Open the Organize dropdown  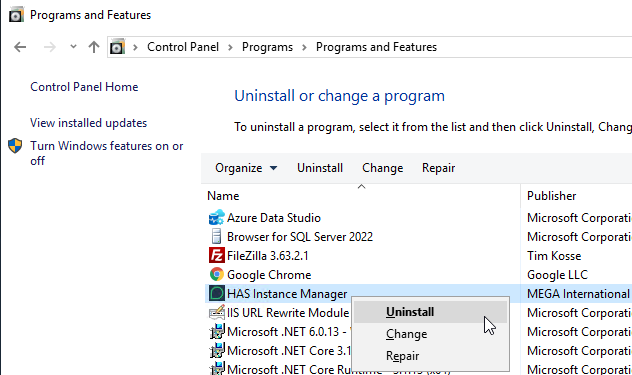(x=246, y=168)
